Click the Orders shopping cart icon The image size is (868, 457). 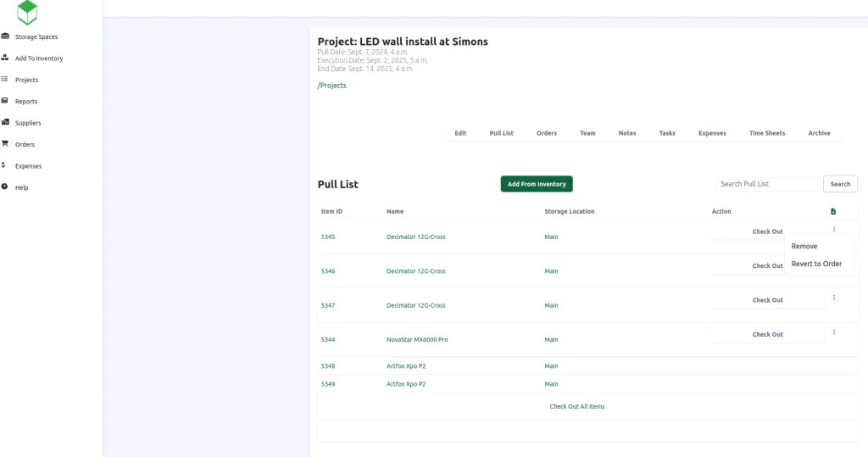[4, 143]
